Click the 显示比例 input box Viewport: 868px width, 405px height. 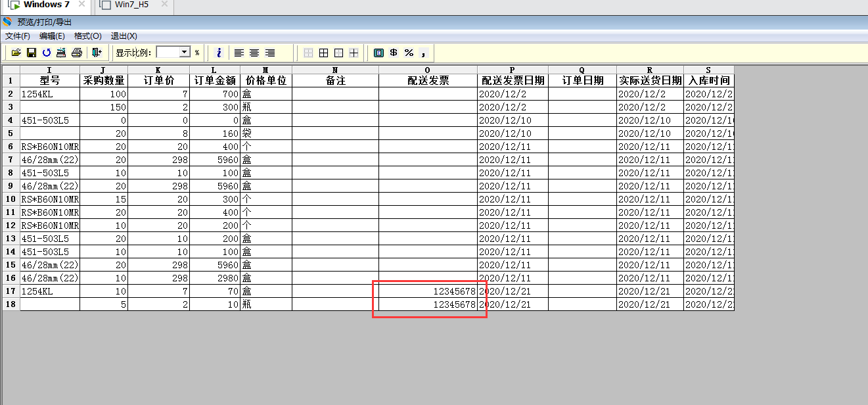pyautogui.click(x=168, y=53)
